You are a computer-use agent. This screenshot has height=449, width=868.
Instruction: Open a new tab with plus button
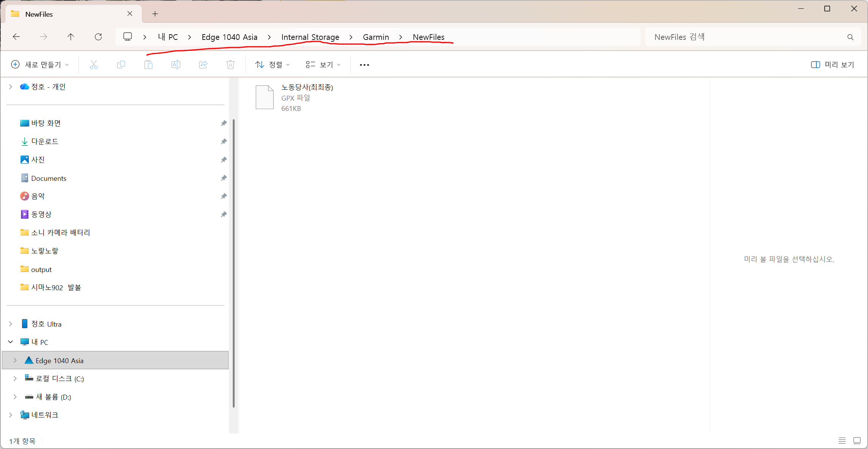(155, 14)
